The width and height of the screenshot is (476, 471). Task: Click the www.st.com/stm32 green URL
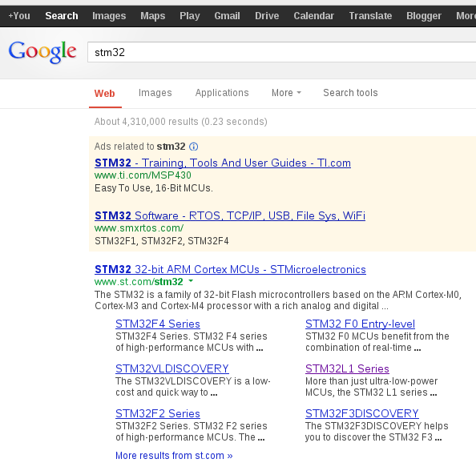click(x=139, y=282)
